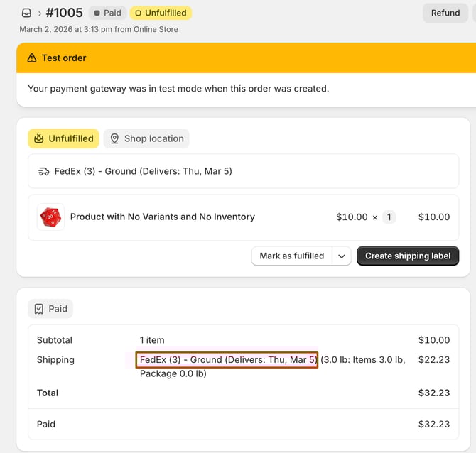The height and width of the screenshot is (453, 476).
Task: Click the Paid receipt icon badge
Action: (x=39, y=309)
